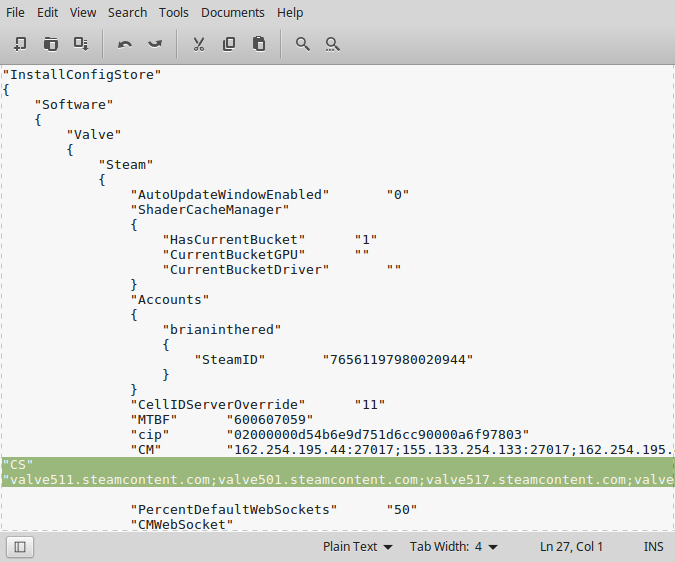Viewport: 675px width, 562px height.
Task: Click the "HasCurrentBucket" key
Action: tap(234, 240)
